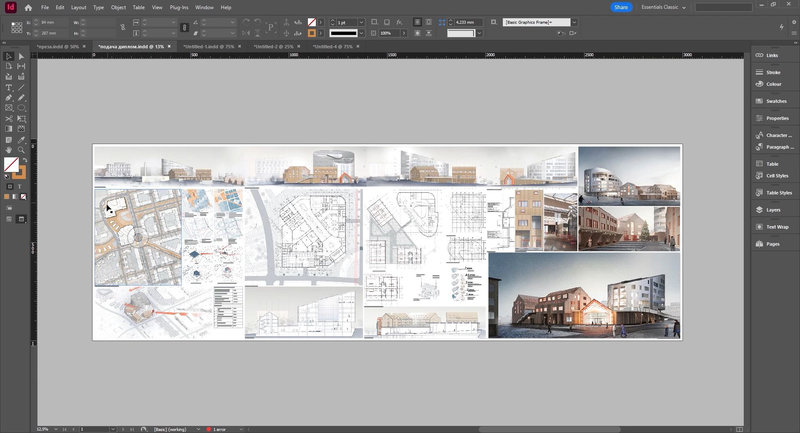Toggle formatting affects text

pyautogui.click(x=20, y=187)
